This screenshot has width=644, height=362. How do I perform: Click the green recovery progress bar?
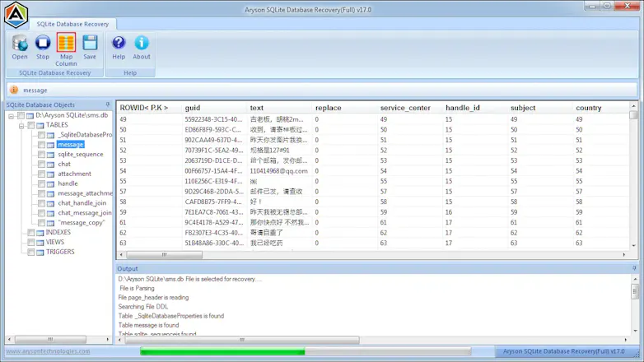(222, 351)
